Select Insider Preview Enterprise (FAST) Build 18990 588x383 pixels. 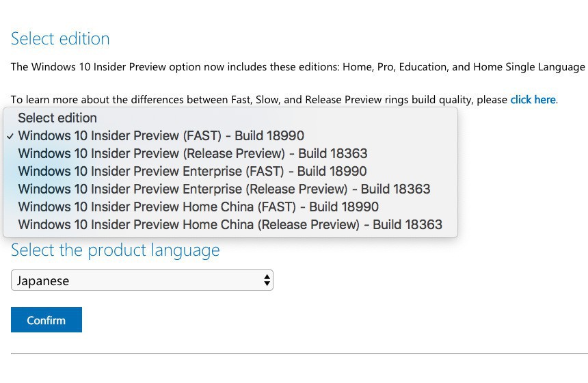pos(192,171)
